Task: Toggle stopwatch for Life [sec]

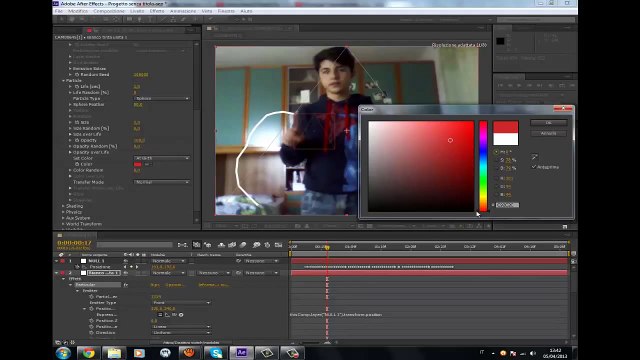Action: point(77,87)
